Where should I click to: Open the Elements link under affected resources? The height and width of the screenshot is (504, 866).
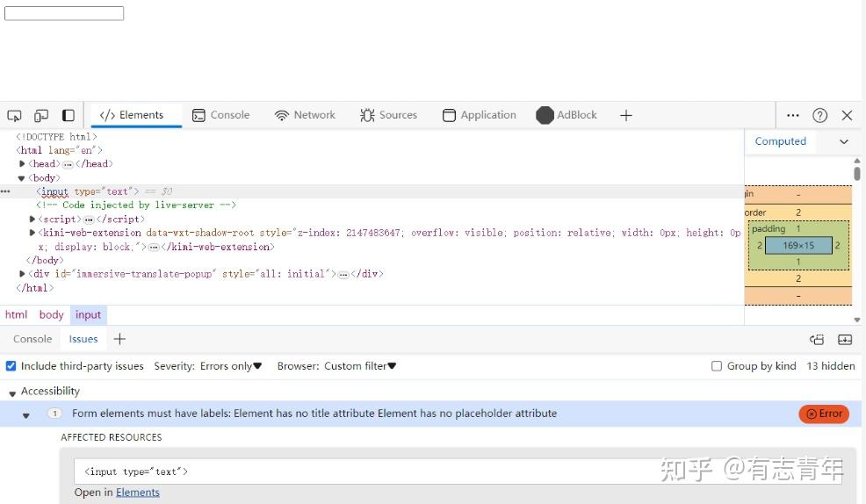pos(138,493)
